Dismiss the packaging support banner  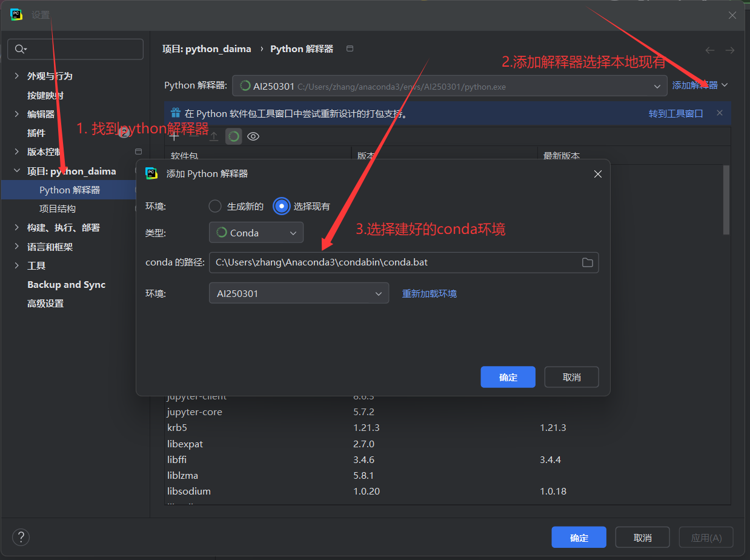(x=720, y=113)
